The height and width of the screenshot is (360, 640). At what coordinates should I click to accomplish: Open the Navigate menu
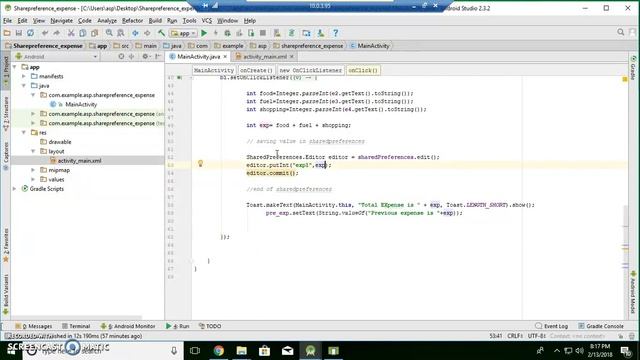62,20
